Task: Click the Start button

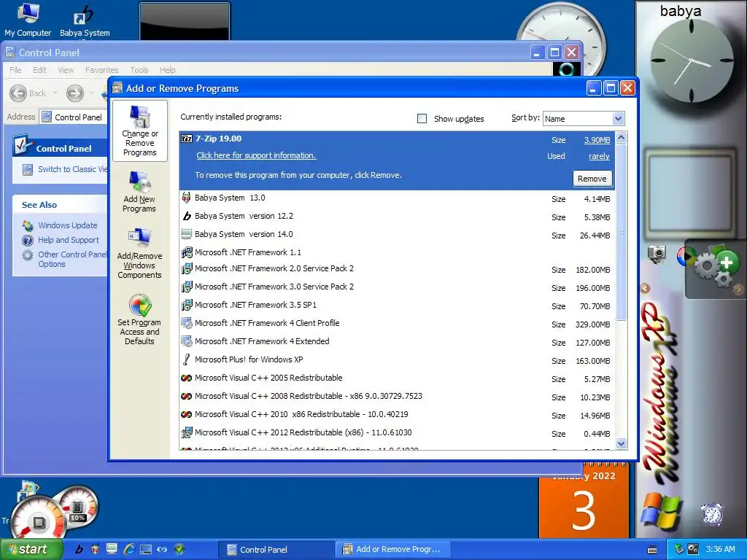Action: (31, 550)
